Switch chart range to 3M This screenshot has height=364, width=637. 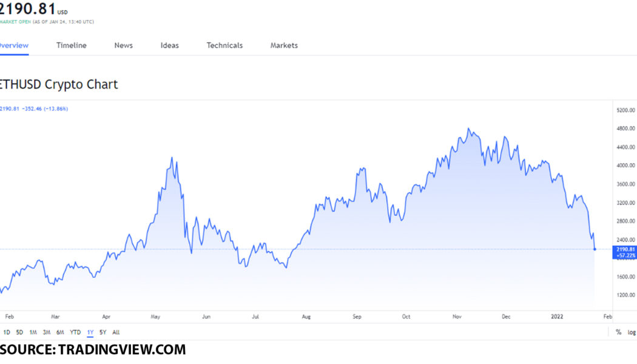point(46,332)
